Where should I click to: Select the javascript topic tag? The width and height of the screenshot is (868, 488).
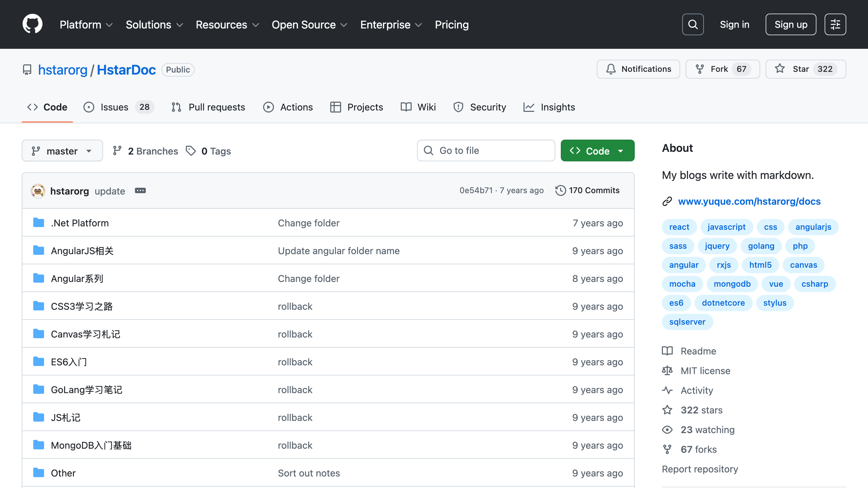point(726,227)
